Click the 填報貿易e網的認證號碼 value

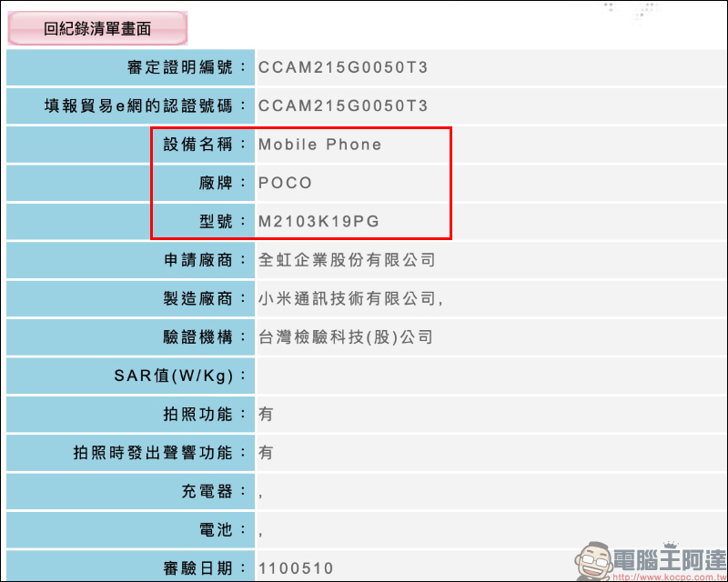(343, 105)
